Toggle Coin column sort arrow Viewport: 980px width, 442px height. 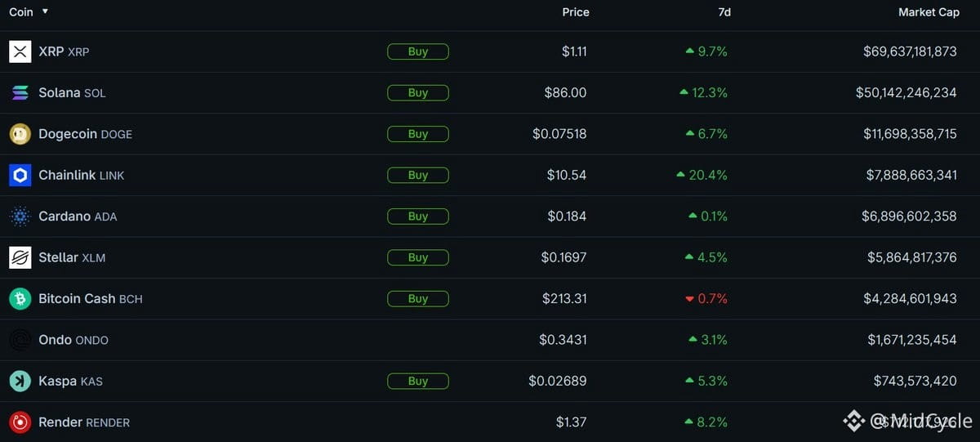45,12
